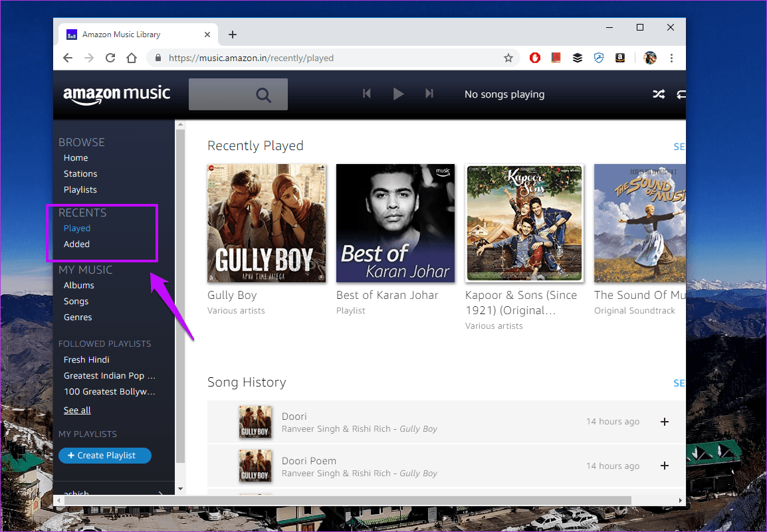
Task: Toggle shuffle mode
Action: coord(659,94)
